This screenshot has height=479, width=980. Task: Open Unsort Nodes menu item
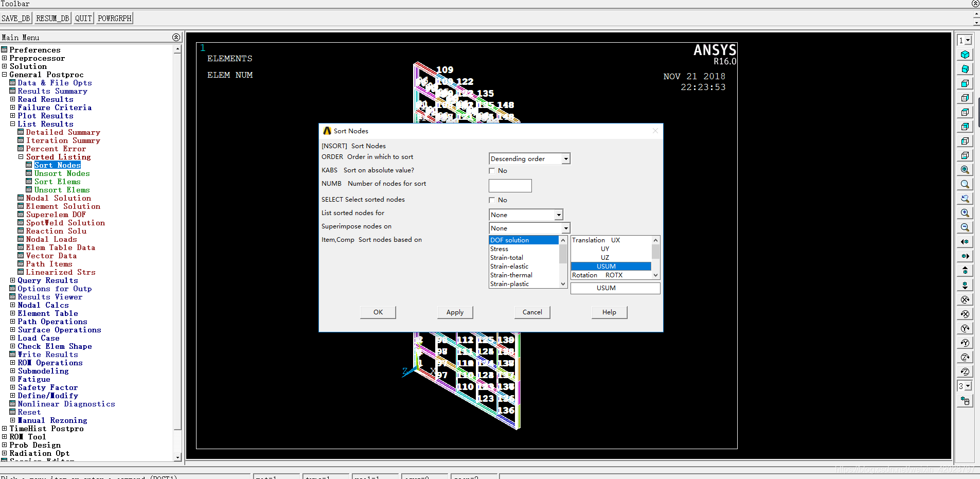(62, 173)
